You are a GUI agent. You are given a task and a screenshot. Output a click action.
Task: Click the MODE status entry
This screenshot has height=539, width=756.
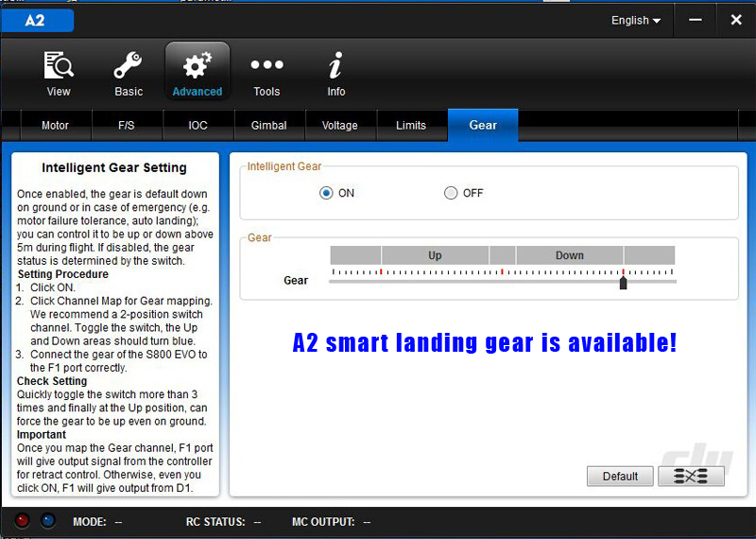pos(97,522)
